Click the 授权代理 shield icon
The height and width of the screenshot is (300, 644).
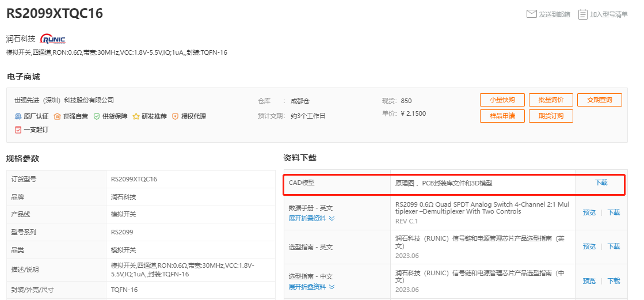click(x=176, y=116)
